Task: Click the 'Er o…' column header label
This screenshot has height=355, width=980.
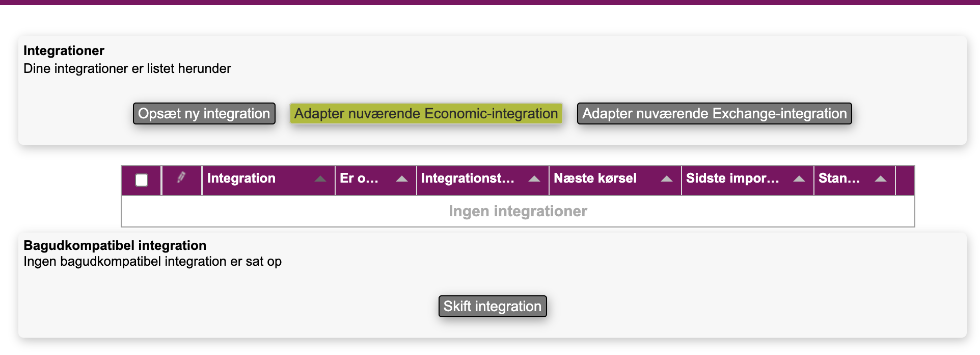Action: click(x=359, y=179)
